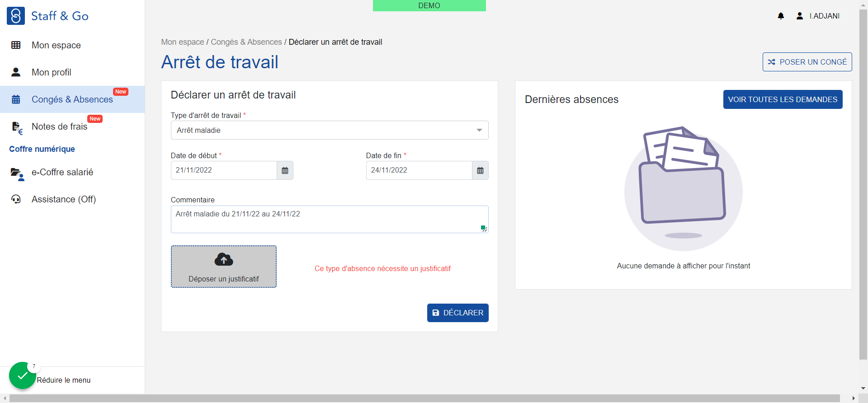Click the calendar icon of Congés & Absences
The image size is (868, 403).
[x=16, y=99]
